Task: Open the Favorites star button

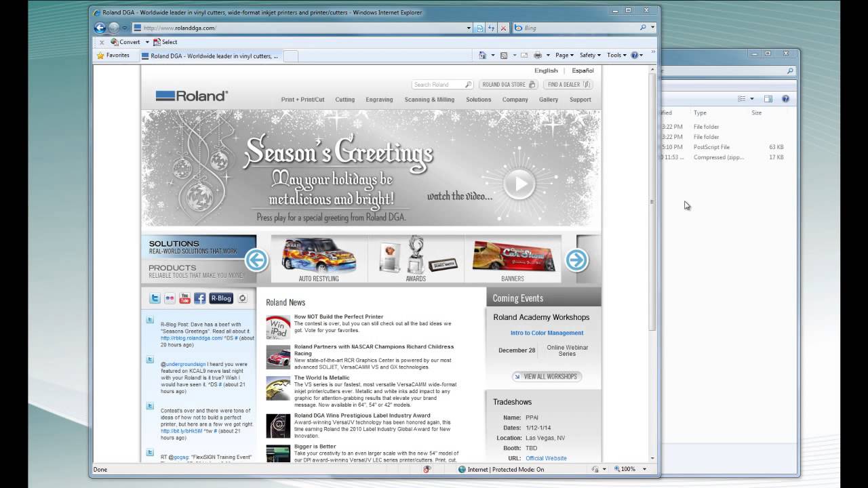Action: coord(113,56)
